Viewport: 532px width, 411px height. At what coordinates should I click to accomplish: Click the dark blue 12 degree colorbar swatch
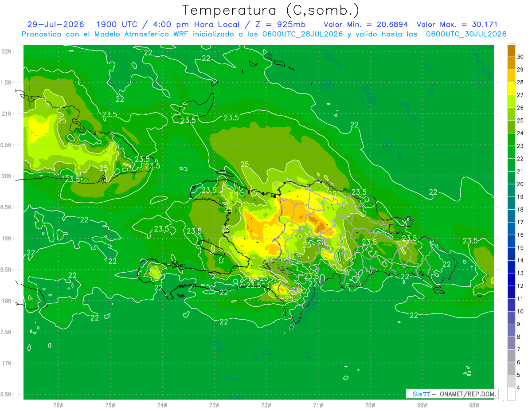pos(511,280)
